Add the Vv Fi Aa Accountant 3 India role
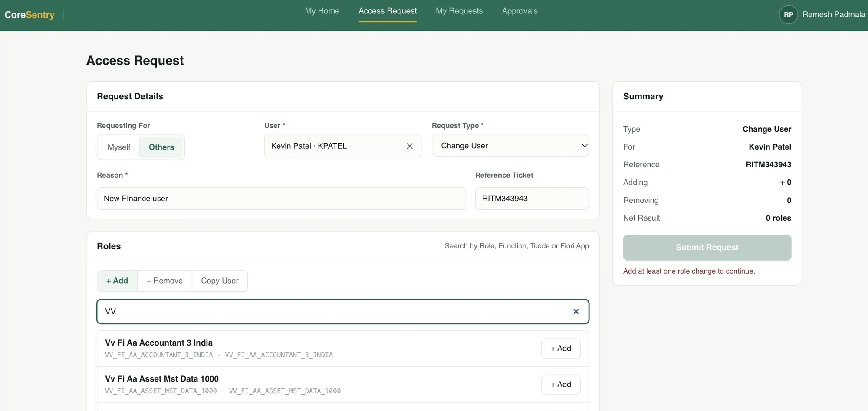 tap(561, 349)
